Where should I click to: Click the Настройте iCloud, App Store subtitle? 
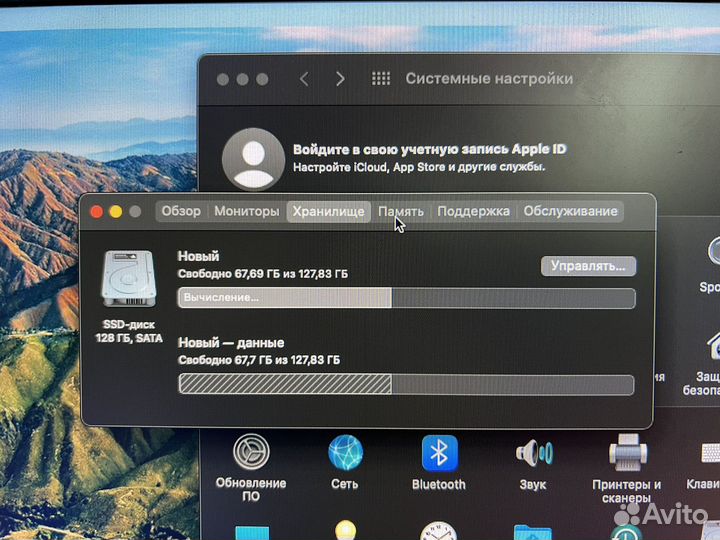pos(419,167)
